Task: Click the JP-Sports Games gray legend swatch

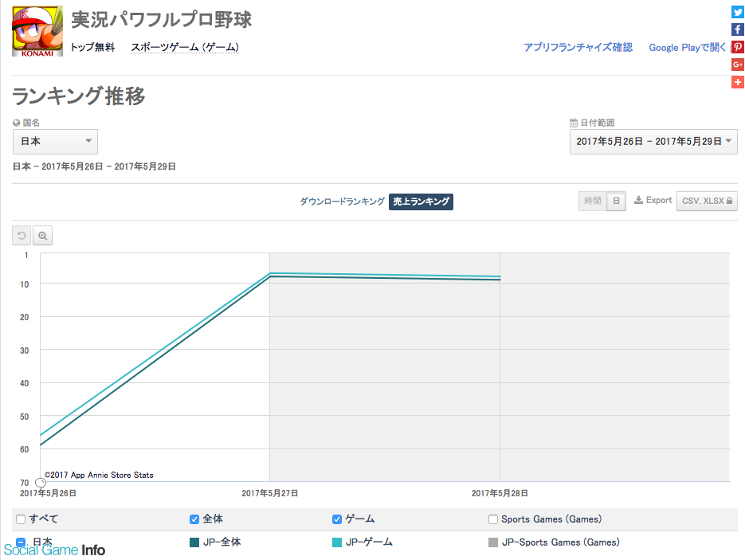Action: tap(493, 542)
